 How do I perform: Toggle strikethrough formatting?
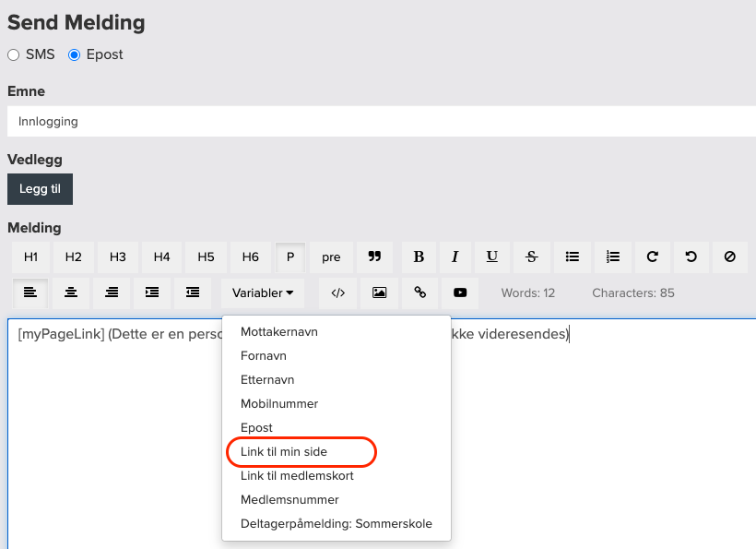[532, 257]
